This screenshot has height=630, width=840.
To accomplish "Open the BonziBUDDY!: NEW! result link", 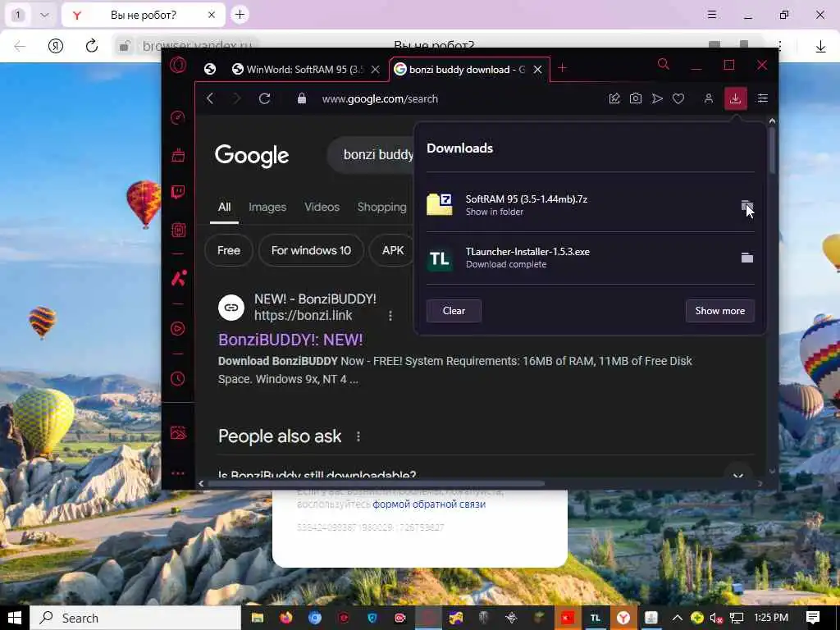I will pyautogui.click(x=290, y=340).
